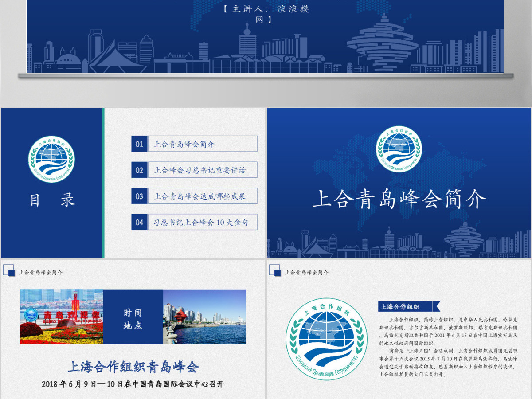Open contents entry 上合峰会习总书记重要讲话
The image size is (532, 399).
[202, 170]
